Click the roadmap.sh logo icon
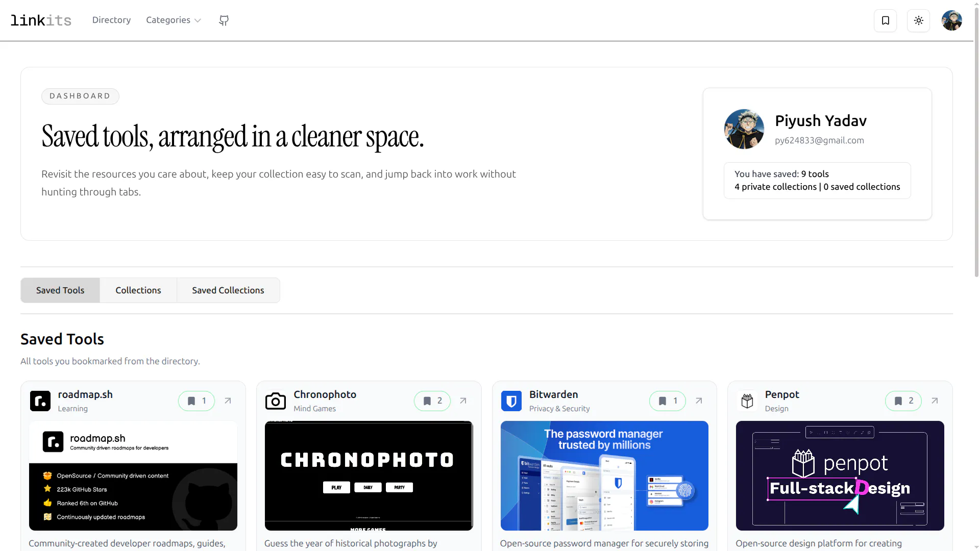The width and height of the screenshot is (980, 551). 40,401
